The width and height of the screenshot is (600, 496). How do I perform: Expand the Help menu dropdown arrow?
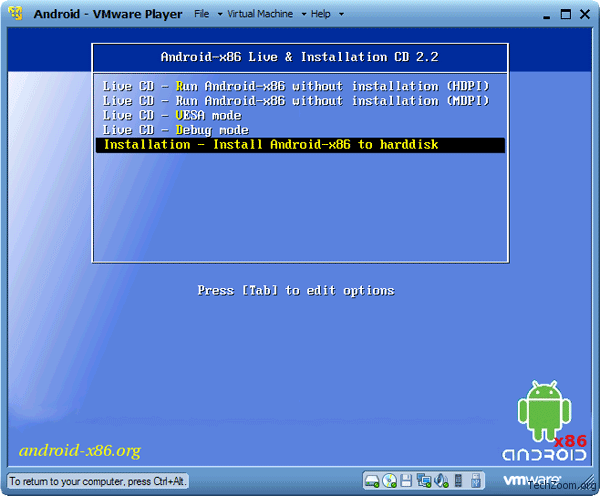[x=341, y=15]
